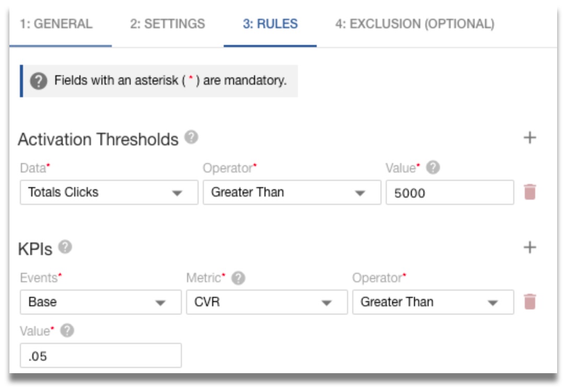Click the Activation Thresholds heading text
This screenshot has height=392, width=565.
(98, 140)
